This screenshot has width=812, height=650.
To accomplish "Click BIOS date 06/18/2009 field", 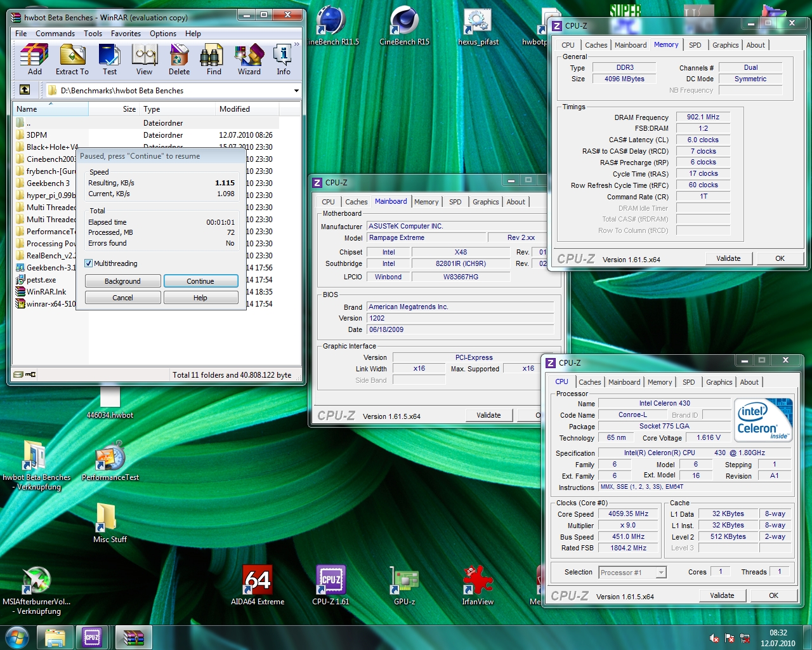I will [460, 329].
